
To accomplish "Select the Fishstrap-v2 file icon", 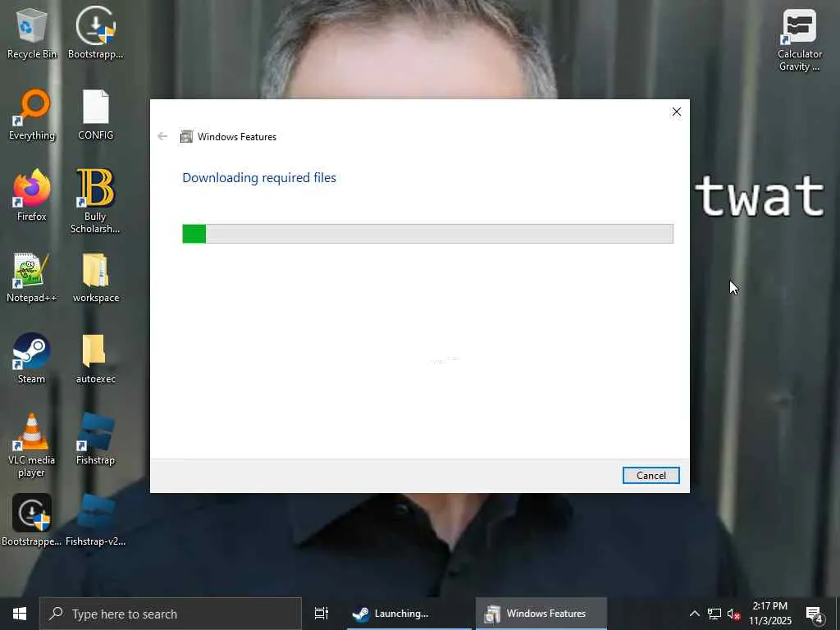I will point(95,520).
